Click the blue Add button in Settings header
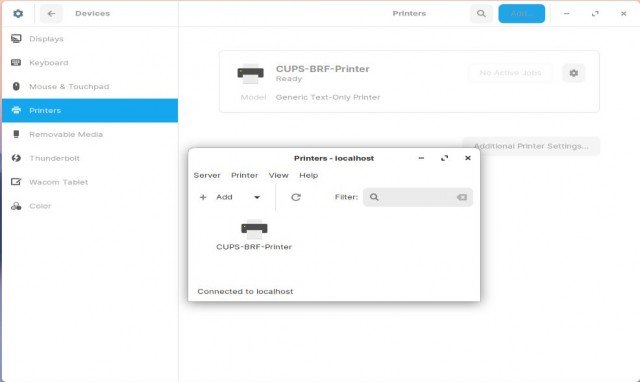This screenshot has height=382, width=640. pyautogui.click(x=521, y=13)
